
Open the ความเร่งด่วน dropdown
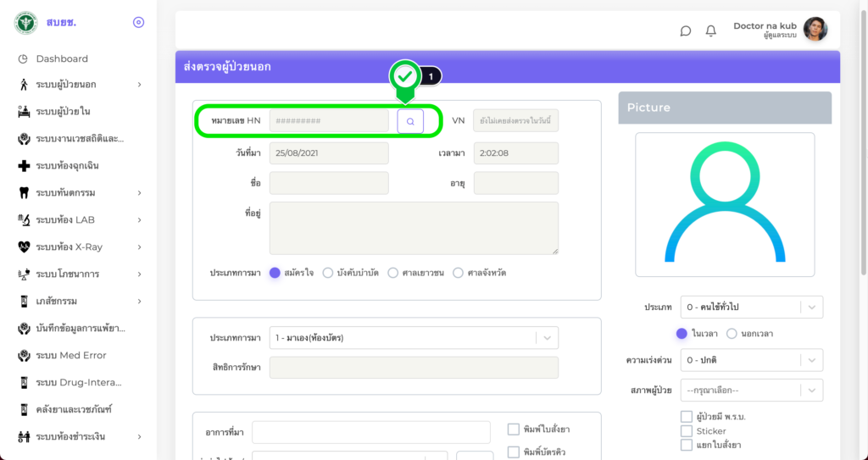[752, 360]
